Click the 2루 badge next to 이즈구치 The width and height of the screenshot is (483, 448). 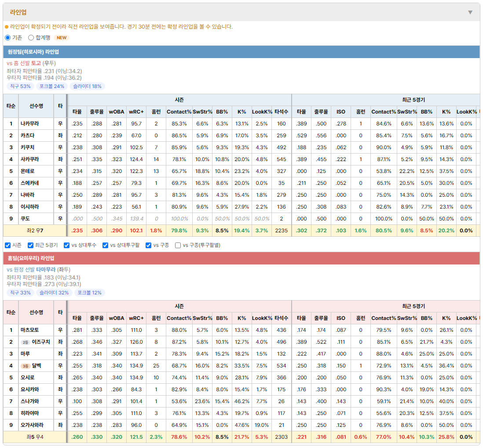tap(25, 342)
